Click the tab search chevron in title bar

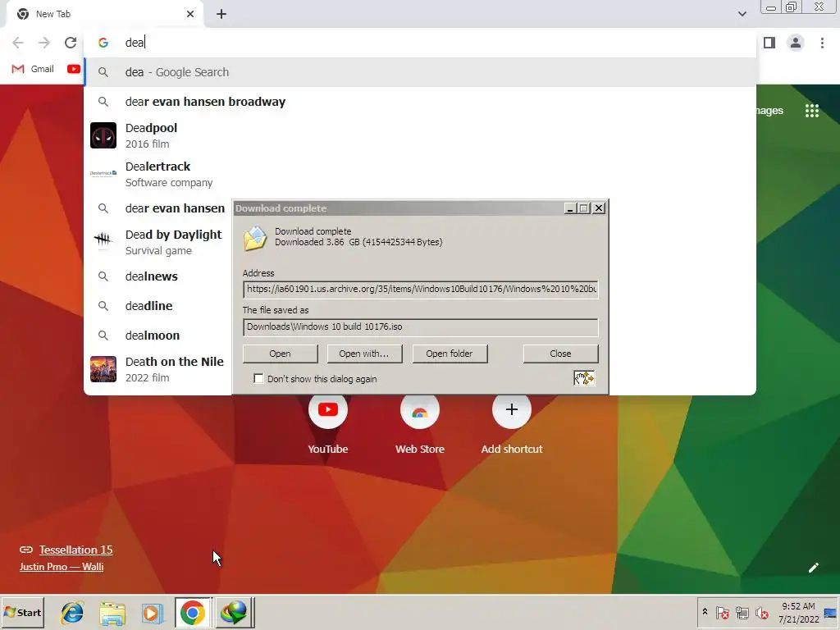click(742, 14)
